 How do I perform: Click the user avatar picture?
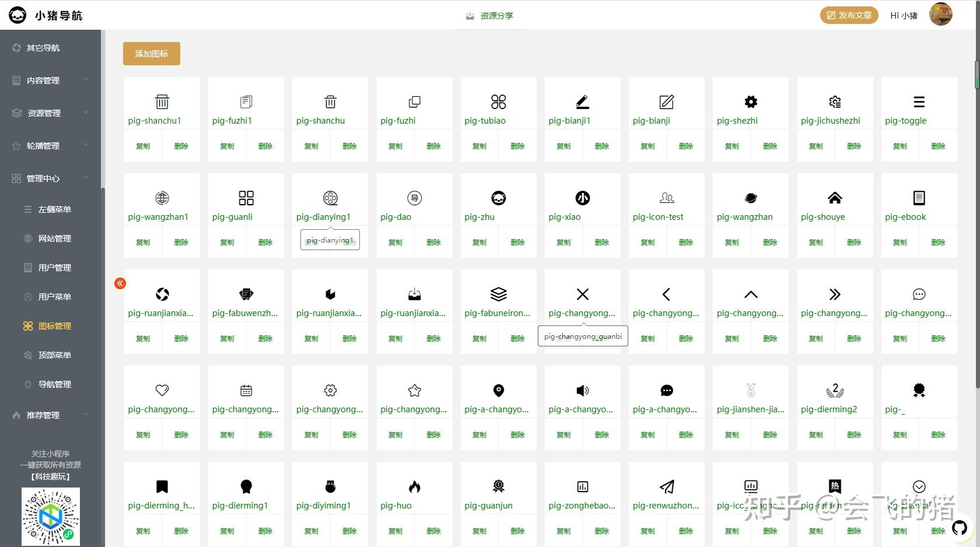pos(940,15)
